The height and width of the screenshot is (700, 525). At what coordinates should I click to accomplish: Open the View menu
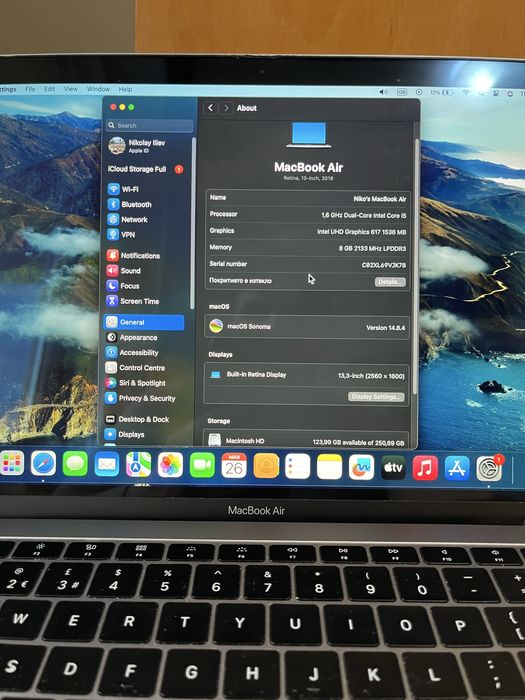pyautogui.click(x=71, y=89)
